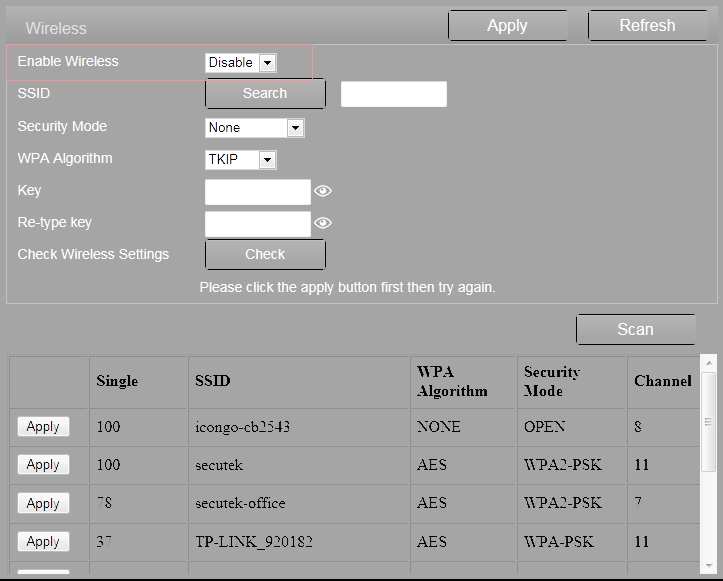
Task: Select the secutek-office SSID cell
Action: [x=298, y=503]
